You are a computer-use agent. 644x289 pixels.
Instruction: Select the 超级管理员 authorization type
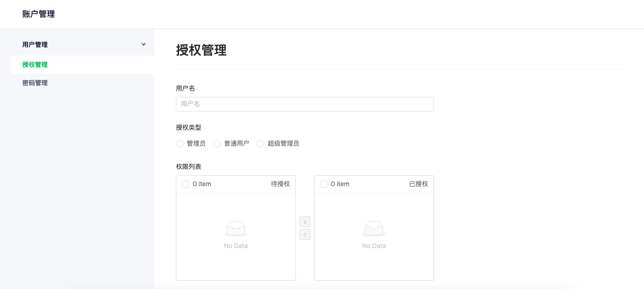click(x=260, y=143)
